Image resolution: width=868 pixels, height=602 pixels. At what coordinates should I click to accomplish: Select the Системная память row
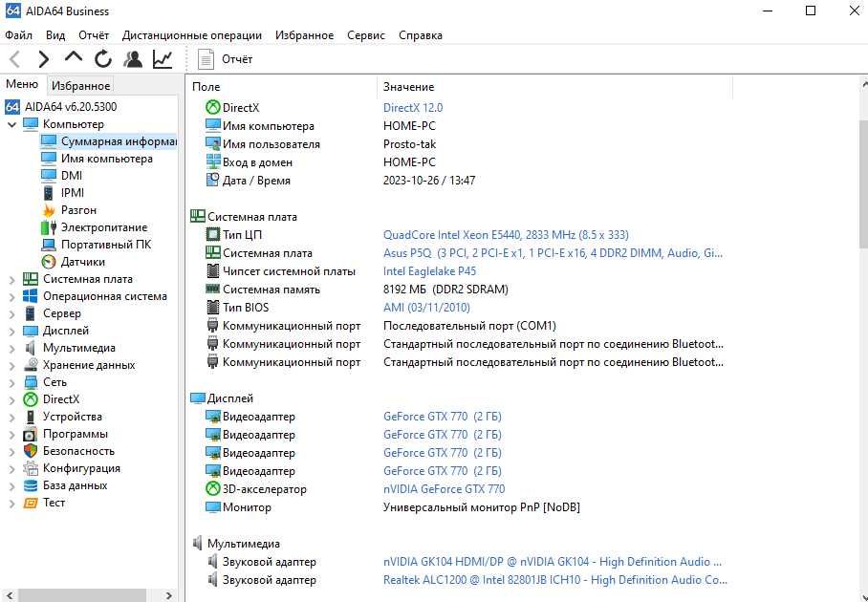point(460,289)
